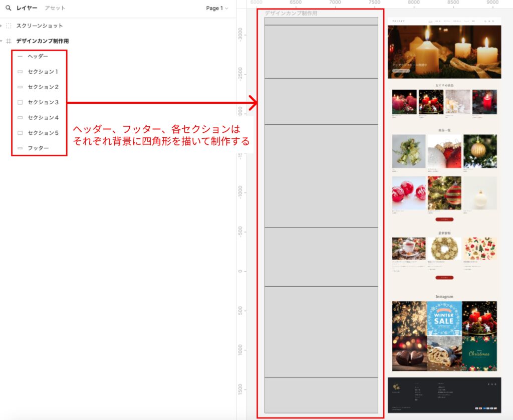Image resolution: width=513 pixels, height=420 pixels.
Task: Open the Page 1 dropdown
Action: pyautogui.click(x=217, y=8)
